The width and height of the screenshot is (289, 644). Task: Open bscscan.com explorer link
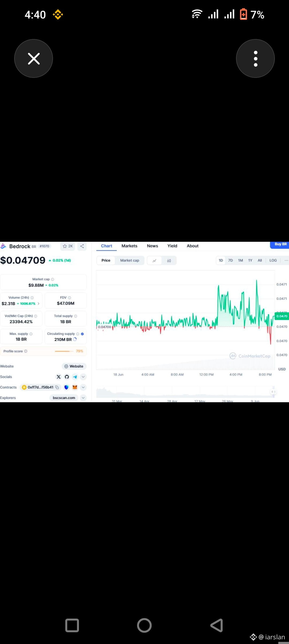coord(64,398)
